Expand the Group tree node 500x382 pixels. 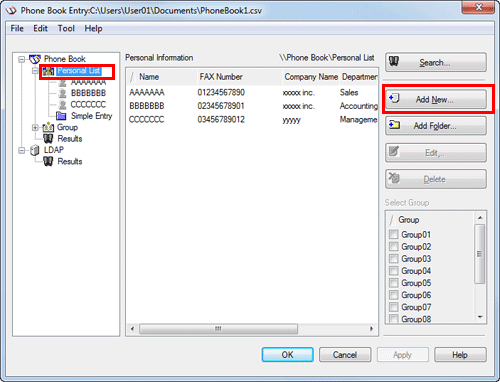35,128
